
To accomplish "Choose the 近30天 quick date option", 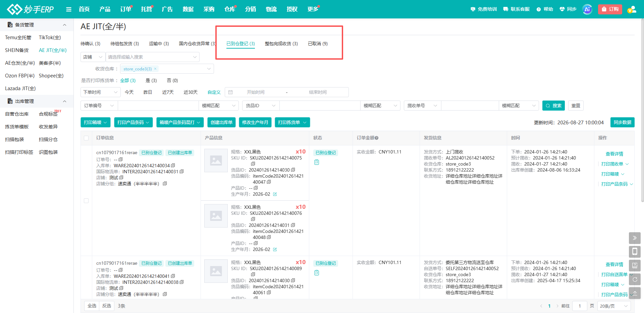I will coord(191,92).
